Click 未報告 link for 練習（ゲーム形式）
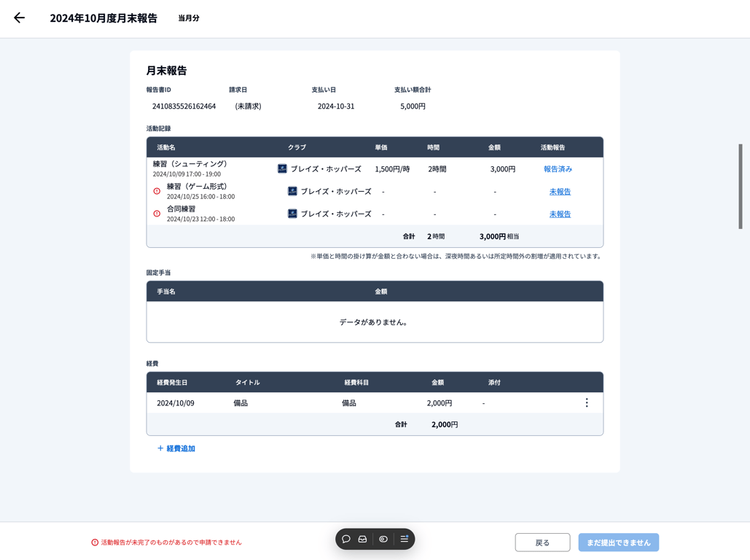The height and width of the screenshot is (560, 750). pyautogui.click(x=560, y=192)
